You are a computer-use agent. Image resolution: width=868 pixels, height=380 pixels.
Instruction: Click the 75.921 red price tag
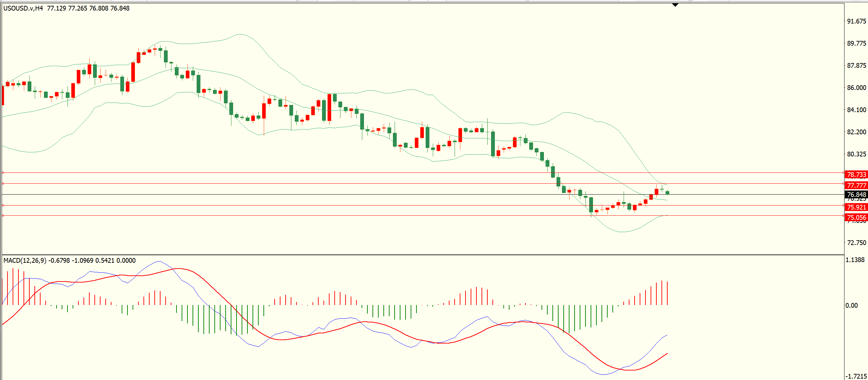(x=856, y=207)
